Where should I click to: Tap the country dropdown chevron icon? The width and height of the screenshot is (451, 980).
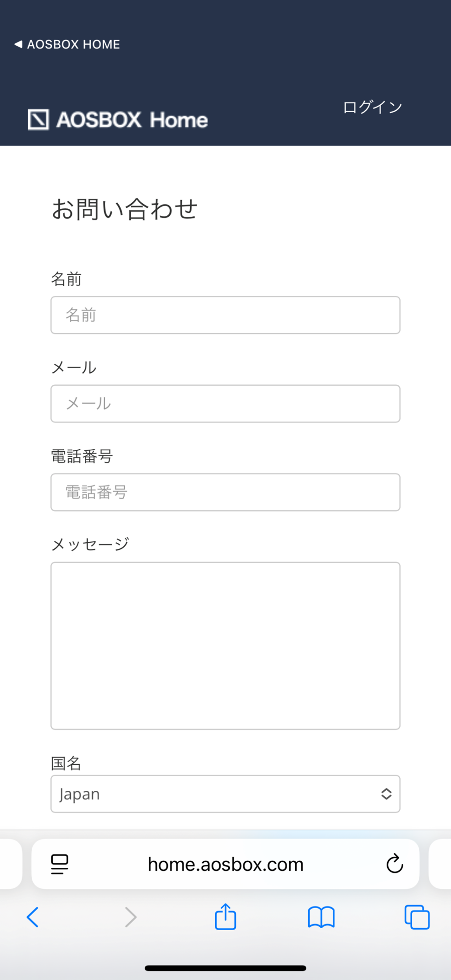click(387, 794)
